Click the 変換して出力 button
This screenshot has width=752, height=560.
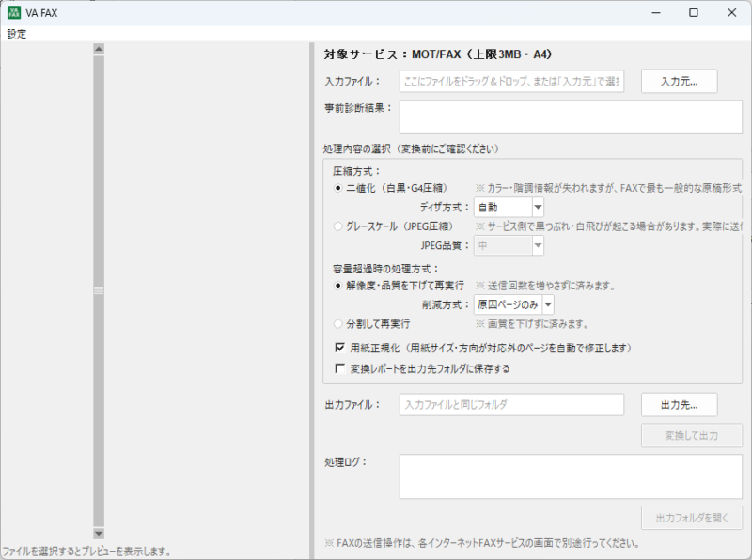(692, 435)
